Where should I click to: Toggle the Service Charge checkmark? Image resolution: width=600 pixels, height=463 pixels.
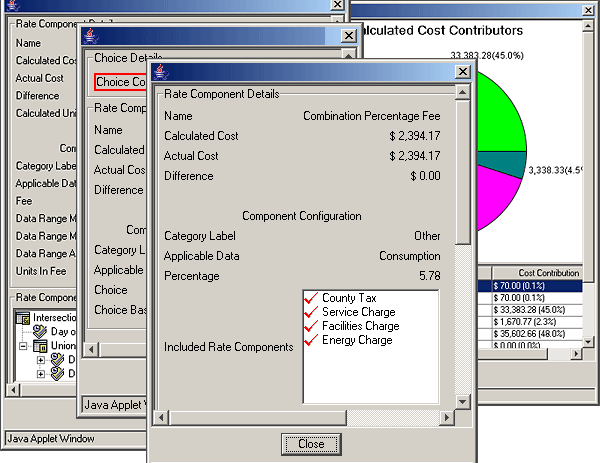pyautogui.click(x=312, y=313)
